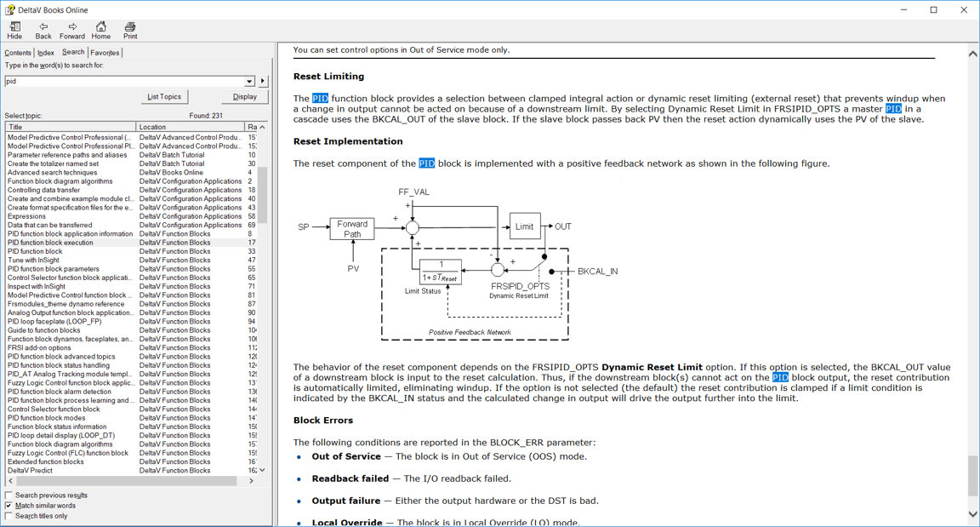Click the content pane scroll down arrow
Viewport: 980px width, 527px height.
coord(972,514)
